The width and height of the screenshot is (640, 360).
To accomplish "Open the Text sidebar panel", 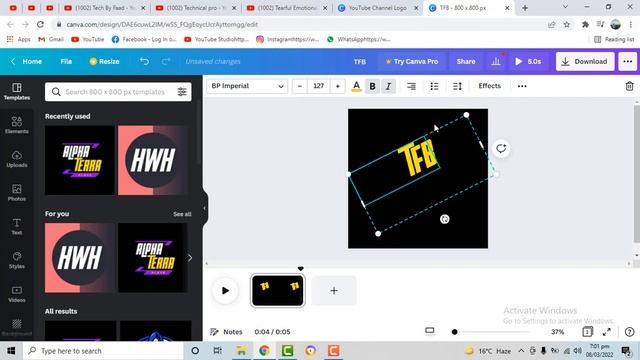I will tap(17, 226).
